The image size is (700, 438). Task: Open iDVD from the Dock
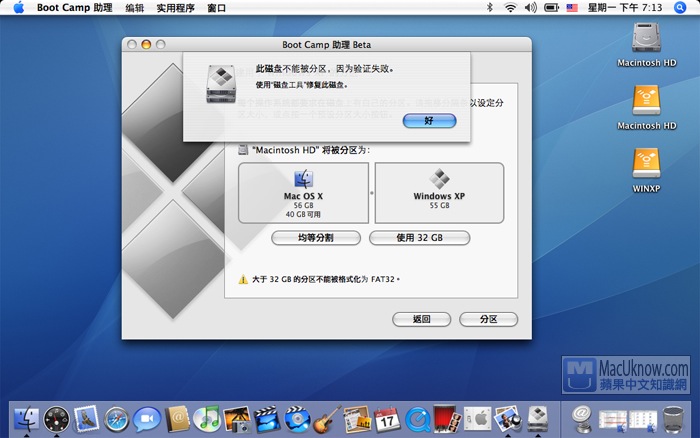click(297, 419)
